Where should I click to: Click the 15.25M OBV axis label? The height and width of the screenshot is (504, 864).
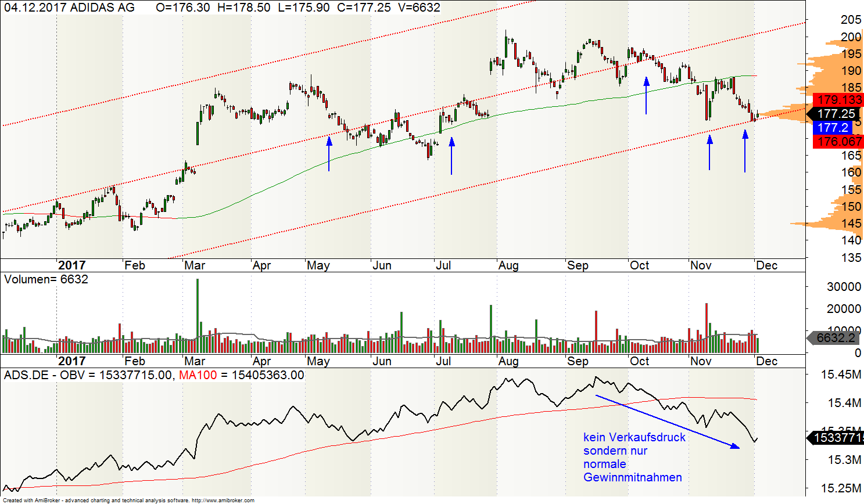coord(841,489)
